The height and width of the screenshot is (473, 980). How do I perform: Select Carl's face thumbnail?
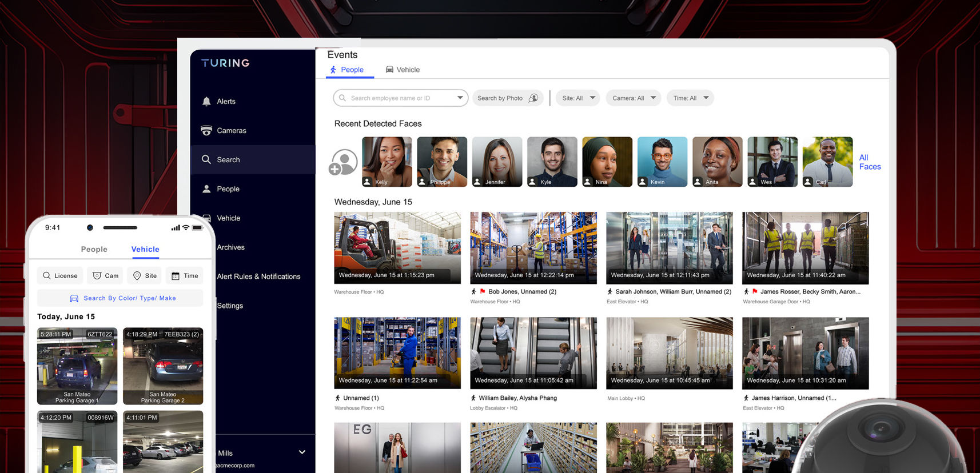(828, 162)
